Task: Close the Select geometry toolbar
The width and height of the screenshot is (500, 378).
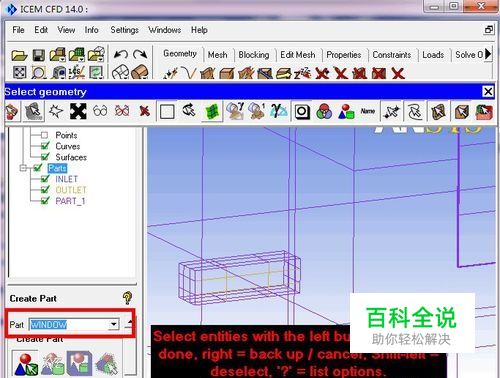Action: click(488, 91)
